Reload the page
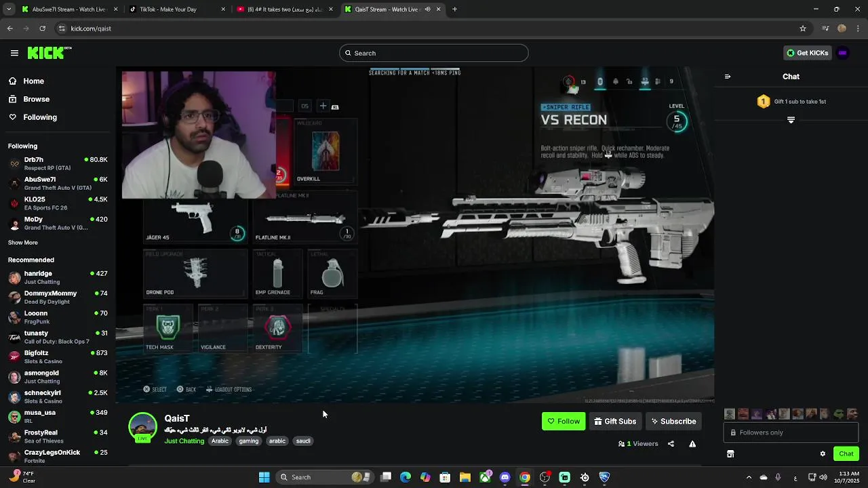Image resolution: width=868 pixels, height=488 pixels. pyautogui.click(x=42, y=28)
